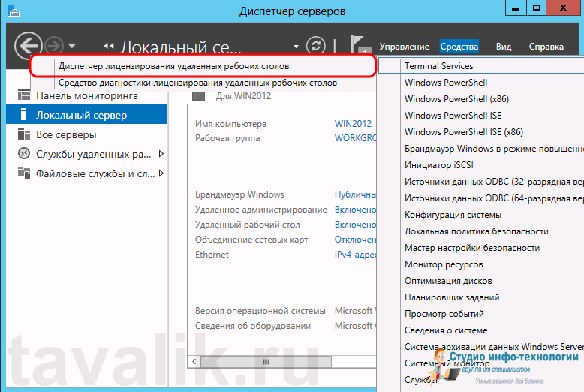584x392 pixels.
Task: Open navigation history dropdown arrow
Action: click(72, 47)
